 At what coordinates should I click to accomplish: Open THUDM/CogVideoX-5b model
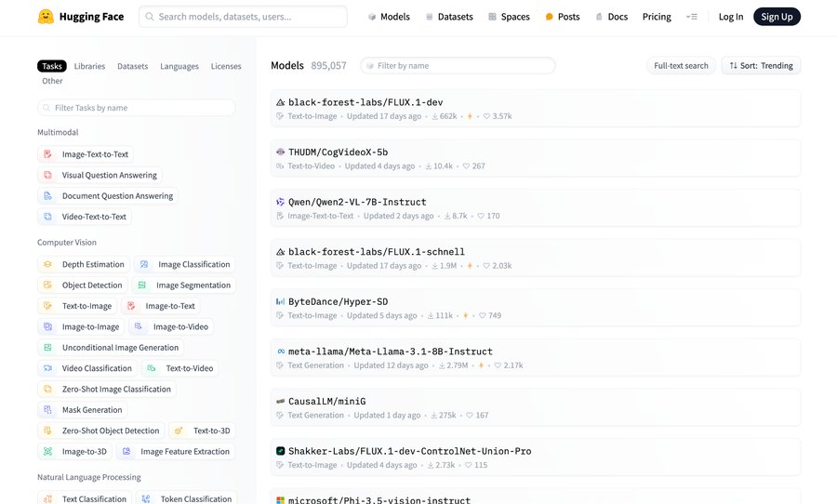(x=536, y=158)
